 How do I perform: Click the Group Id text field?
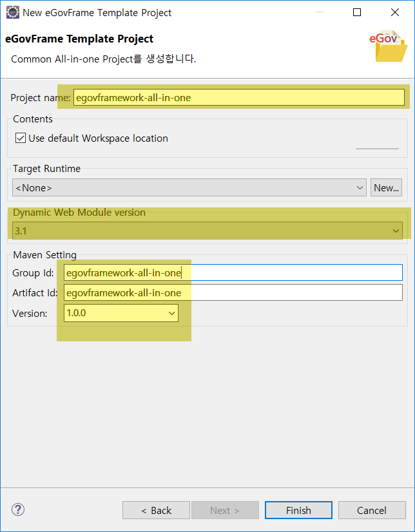pos(233,273)
